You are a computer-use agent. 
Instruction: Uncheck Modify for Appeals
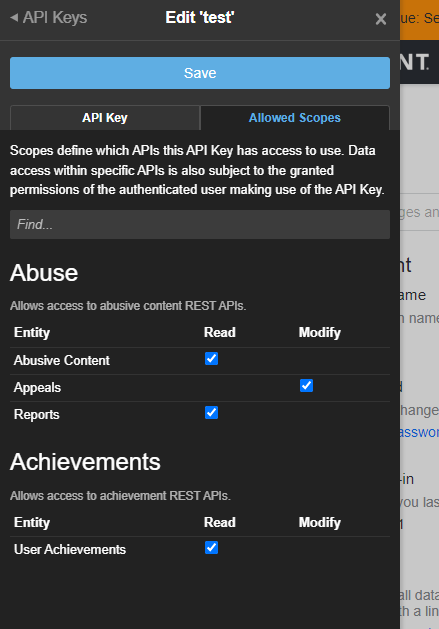point(306,386)
